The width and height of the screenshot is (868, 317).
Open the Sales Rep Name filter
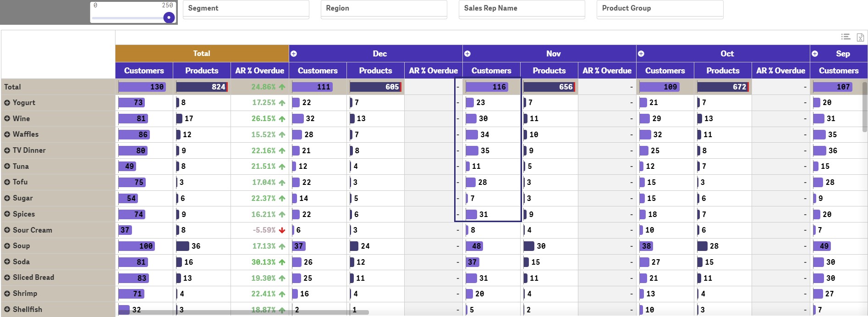click(522, 9)
